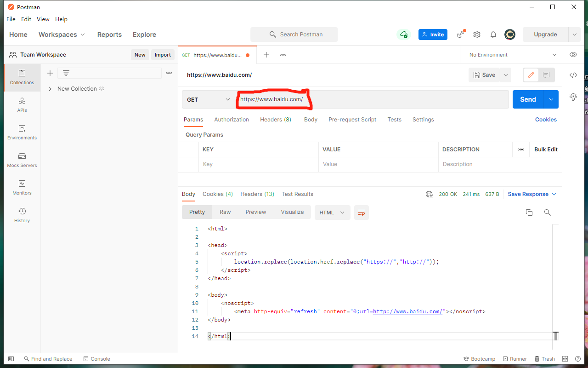Image resolution: width=588 pixels, height=368 pixels.
Task: Toggle the sidebar from status bar icon
Action: coord(11,359)
